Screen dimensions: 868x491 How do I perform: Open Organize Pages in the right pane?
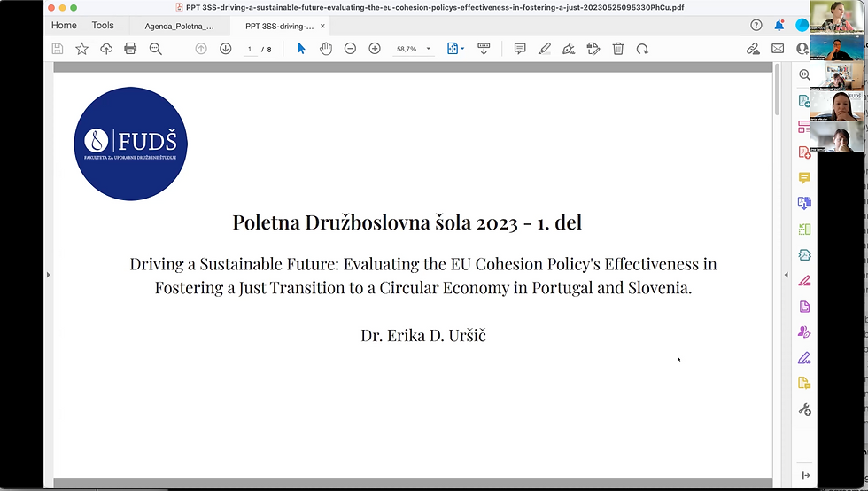804,229
